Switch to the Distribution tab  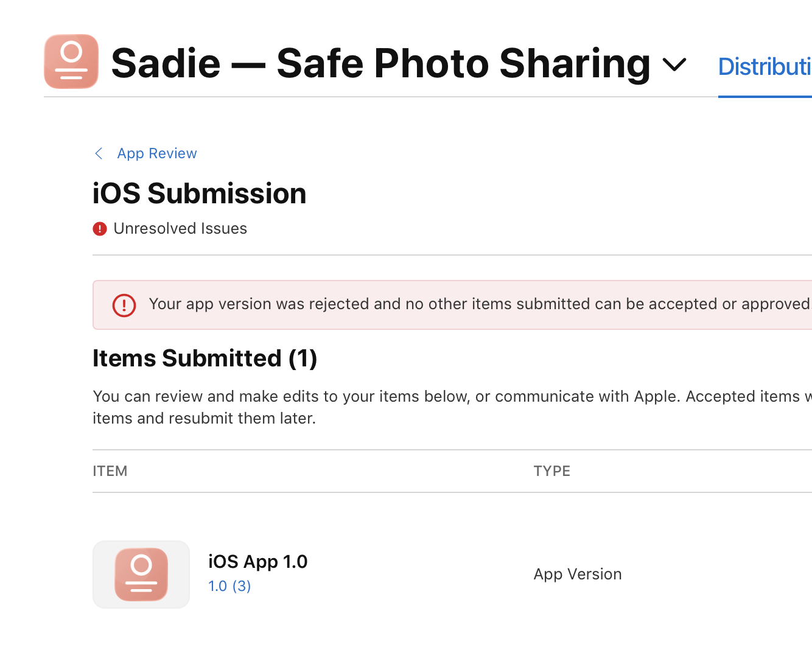tap(765, 66)
